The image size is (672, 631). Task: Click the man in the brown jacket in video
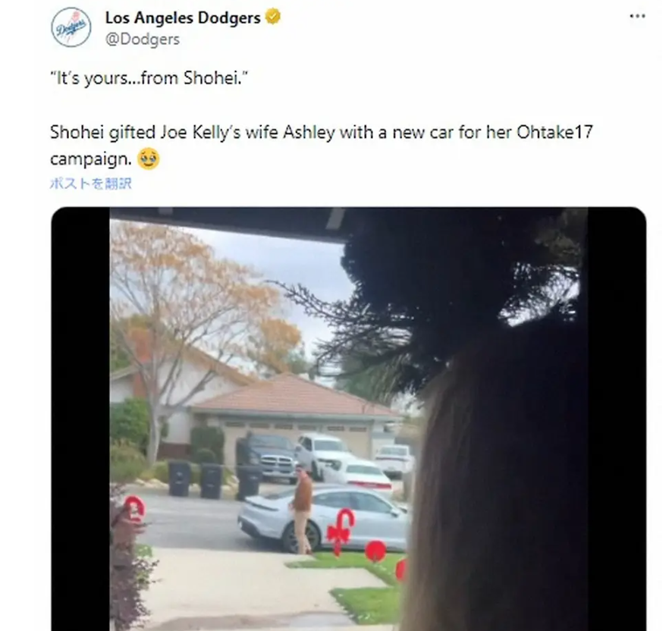coord(302,510)
